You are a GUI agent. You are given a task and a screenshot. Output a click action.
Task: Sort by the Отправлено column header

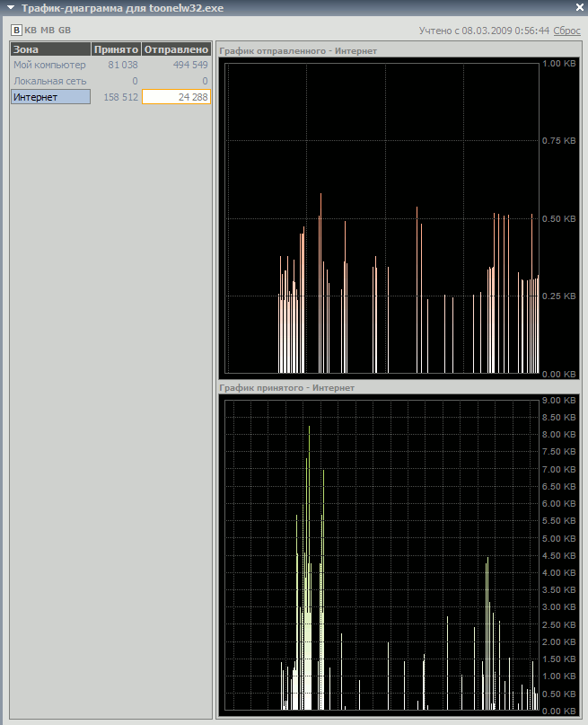[x=176, y=49]
